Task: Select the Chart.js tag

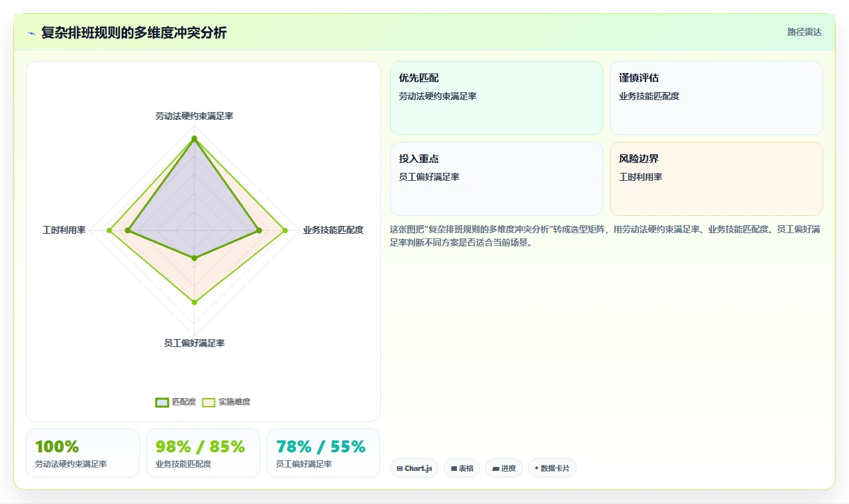Action: pos(414,468)
